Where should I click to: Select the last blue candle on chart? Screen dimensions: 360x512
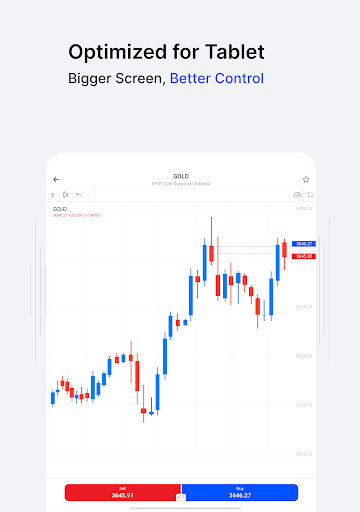pos(278,262)
